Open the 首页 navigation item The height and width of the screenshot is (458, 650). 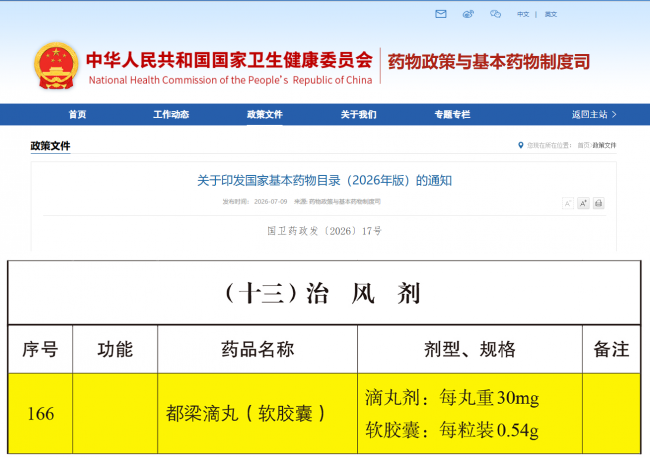coord(78,114)
